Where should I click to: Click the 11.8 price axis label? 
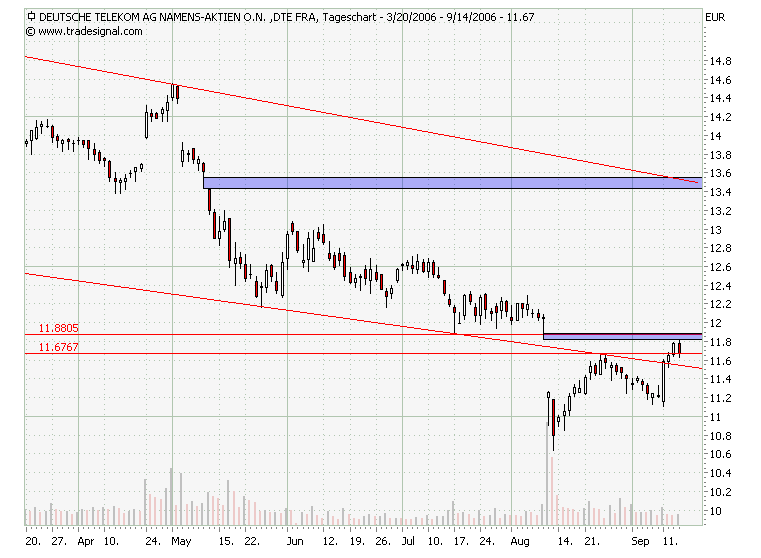point(720,342)
